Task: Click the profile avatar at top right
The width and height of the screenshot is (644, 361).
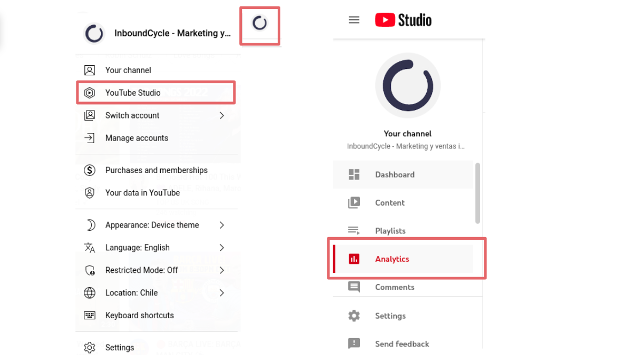Action: (260, 23)
